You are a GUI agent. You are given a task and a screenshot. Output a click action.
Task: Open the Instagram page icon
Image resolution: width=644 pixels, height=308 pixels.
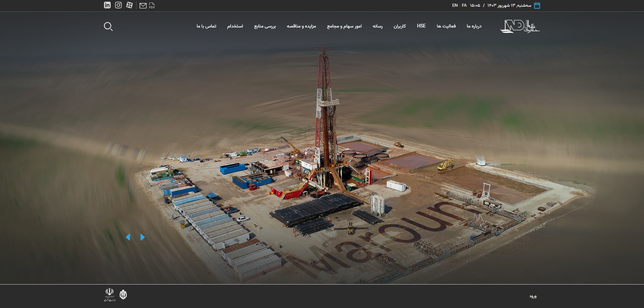(118, 5)
